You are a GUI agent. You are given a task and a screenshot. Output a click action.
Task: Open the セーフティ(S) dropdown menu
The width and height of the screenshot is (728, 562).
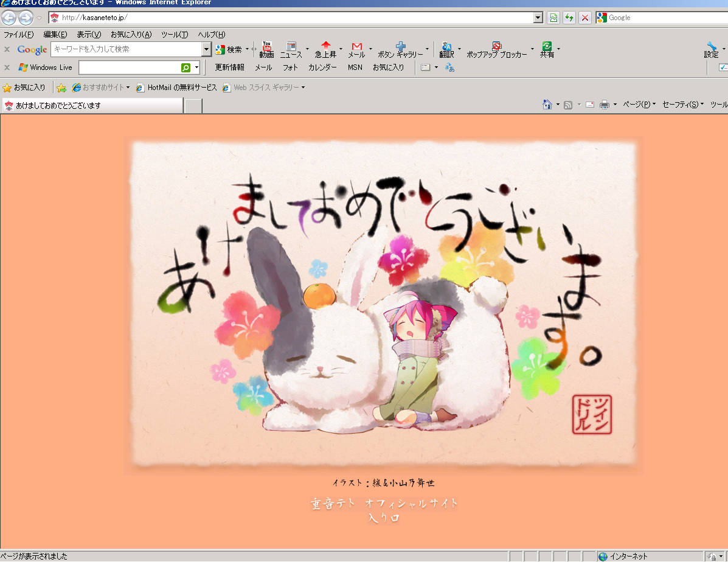pyautogui.click(x=683, y=105)
